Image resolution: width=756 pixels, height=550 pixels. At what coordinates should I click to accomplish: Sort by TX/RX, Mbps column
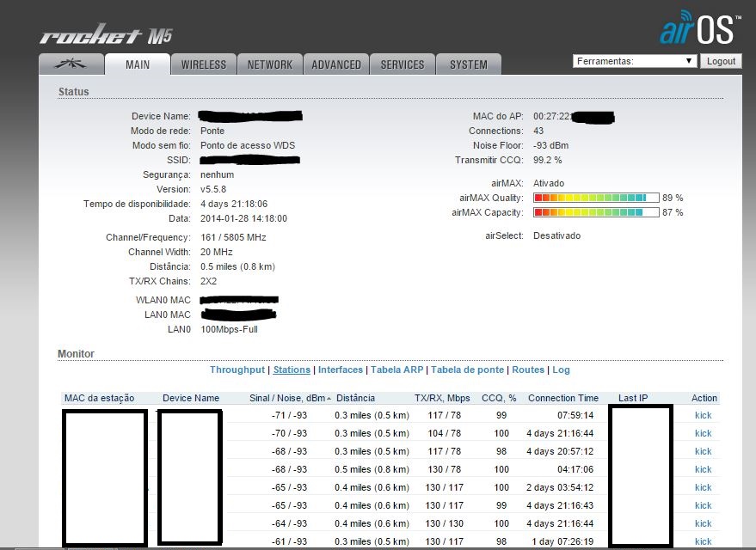click(x=442, y=398)
